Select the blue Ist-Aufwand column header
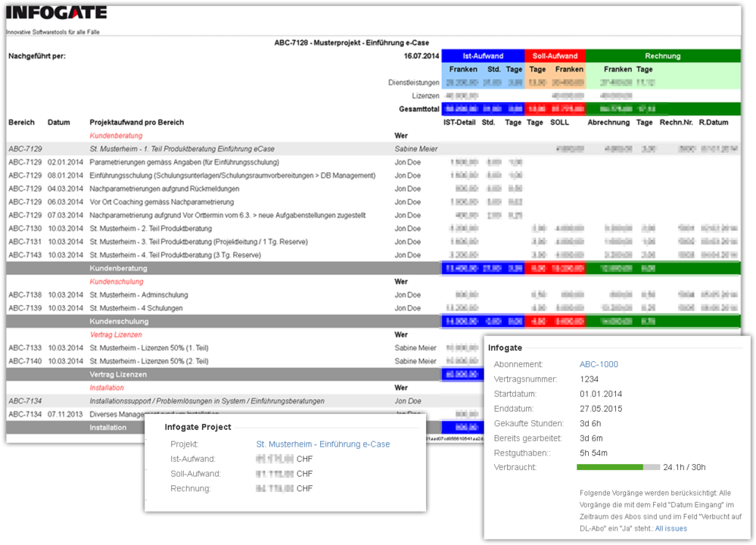Viewport: 756px width, 545px height. click(482, 56)
